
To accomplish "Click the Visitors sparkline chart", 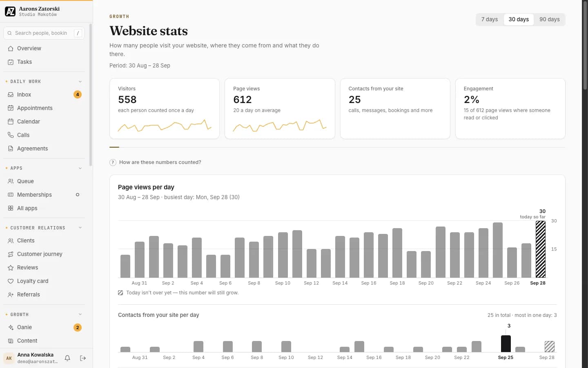I will pyautogui.click(x=165, y=125).
